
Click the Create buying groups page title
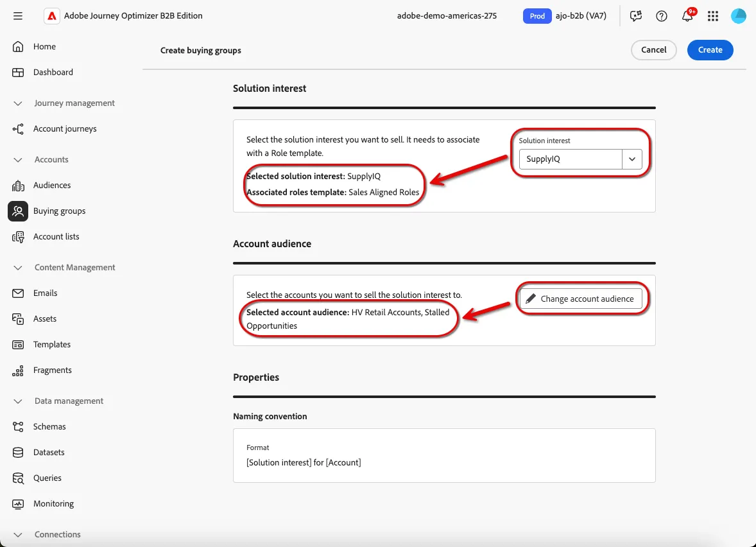[x=201, y=50]
